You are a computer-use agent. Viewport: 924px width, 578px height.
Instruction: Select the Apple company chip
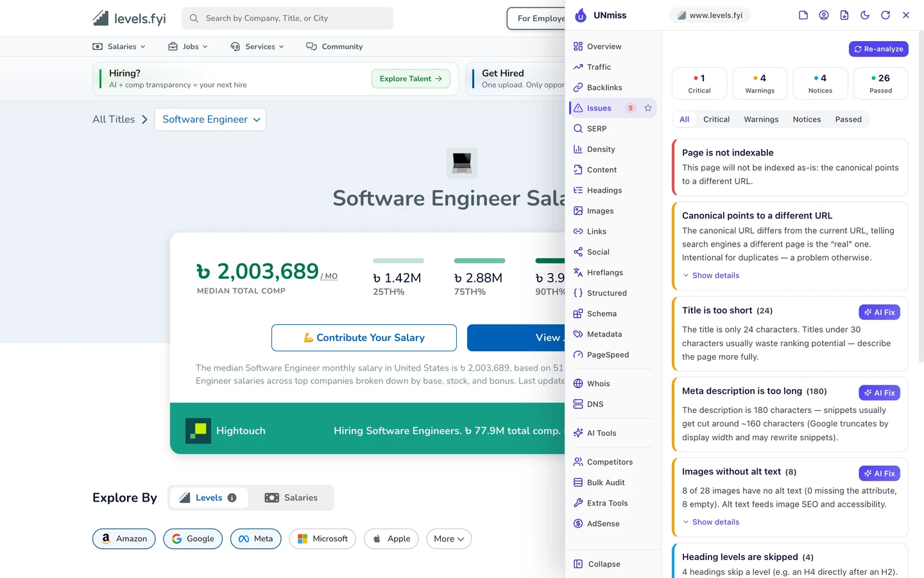(391, 539)
